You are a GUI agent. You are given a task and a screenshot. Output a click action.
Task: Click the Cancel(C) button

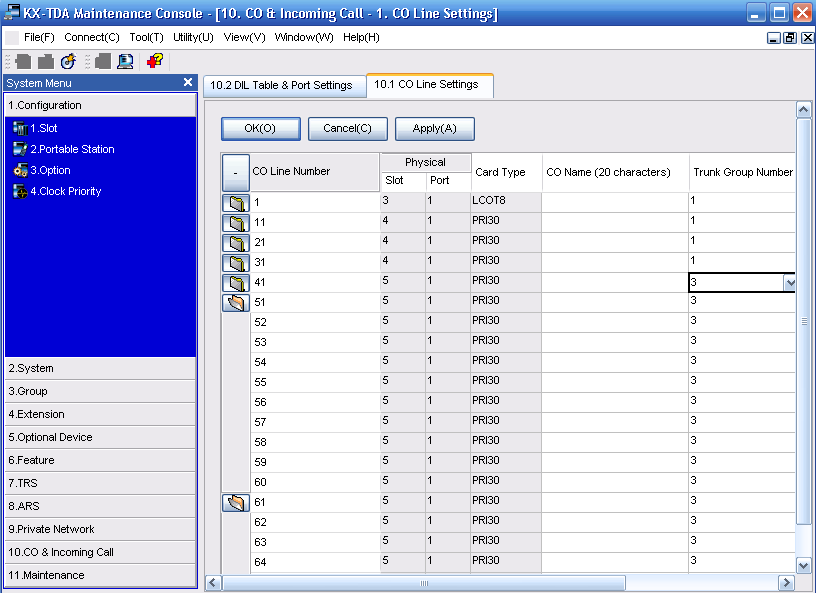[347, 129]
